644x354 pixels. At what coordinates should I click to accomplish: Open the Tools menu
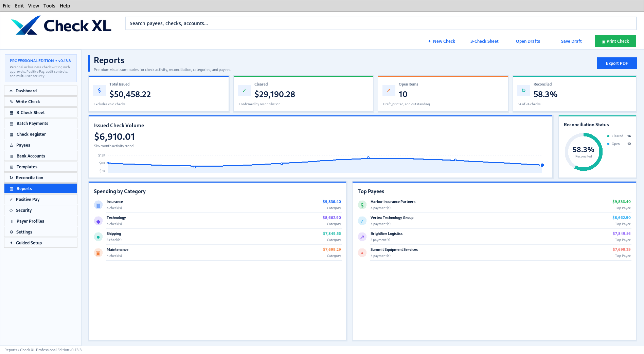[49, 6]
